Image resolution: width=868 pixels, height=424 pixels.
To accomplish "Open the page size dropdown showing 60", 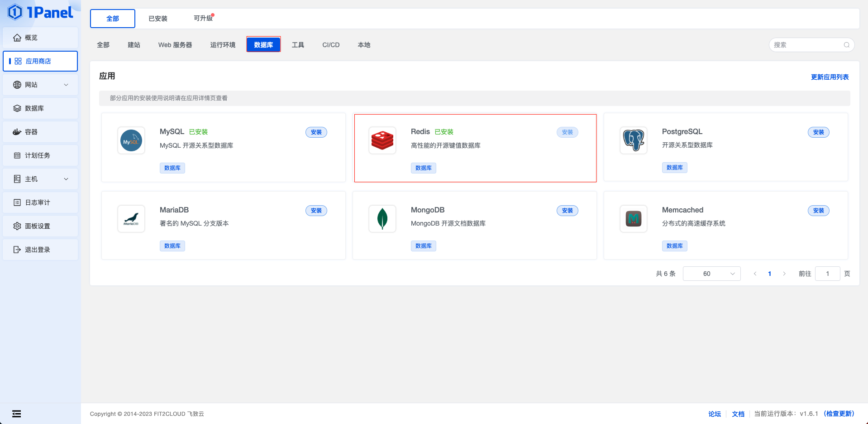I will tap(711, 274).
